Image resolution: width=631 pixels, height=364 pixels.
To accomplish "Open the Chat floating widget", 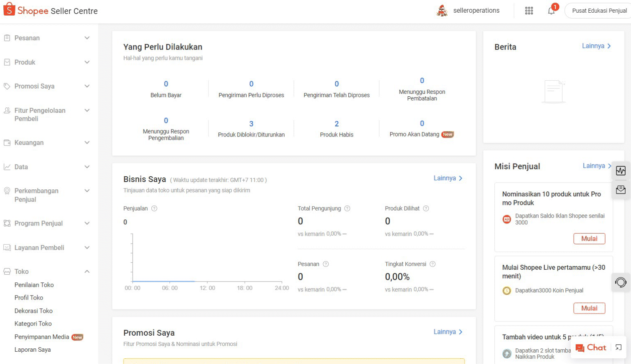I will 591,348.
